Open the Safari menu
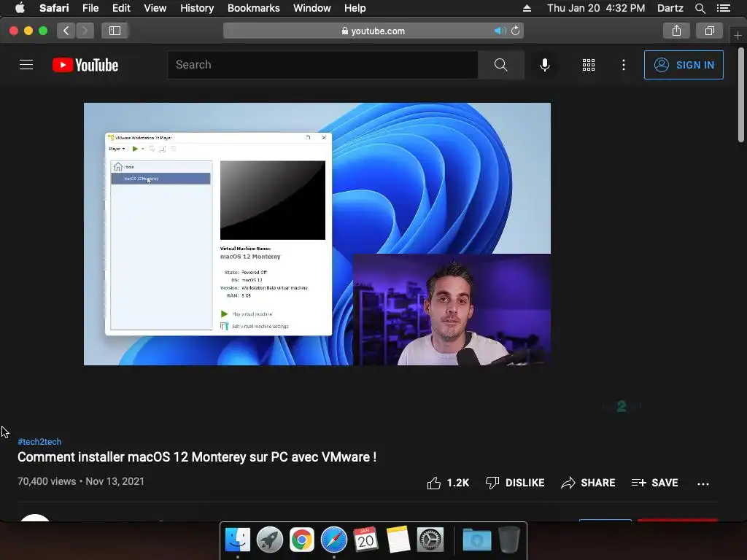 pyautogui.click(x=54, y=8)
